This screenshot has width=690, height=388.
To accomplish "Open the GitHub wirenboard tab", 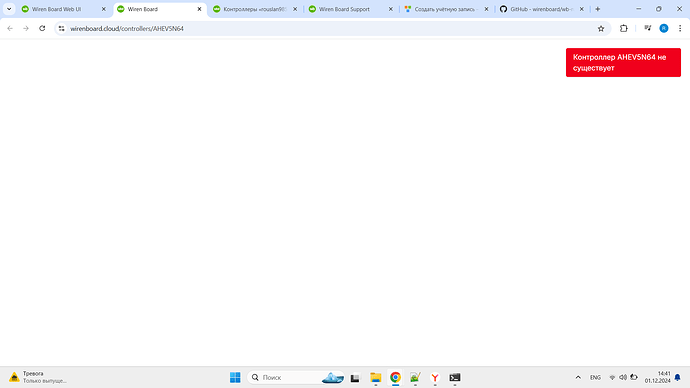I will (542, 9).
